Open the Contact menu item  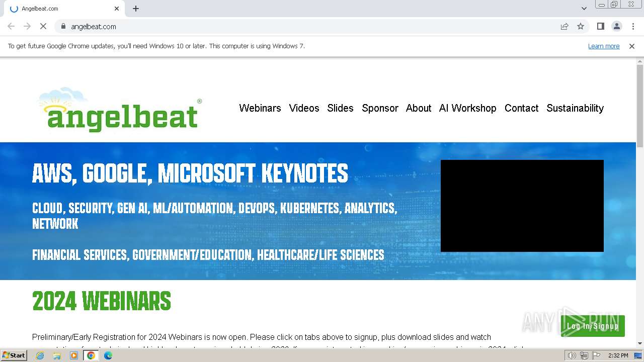pyautogui.click(x=521, y=108)
